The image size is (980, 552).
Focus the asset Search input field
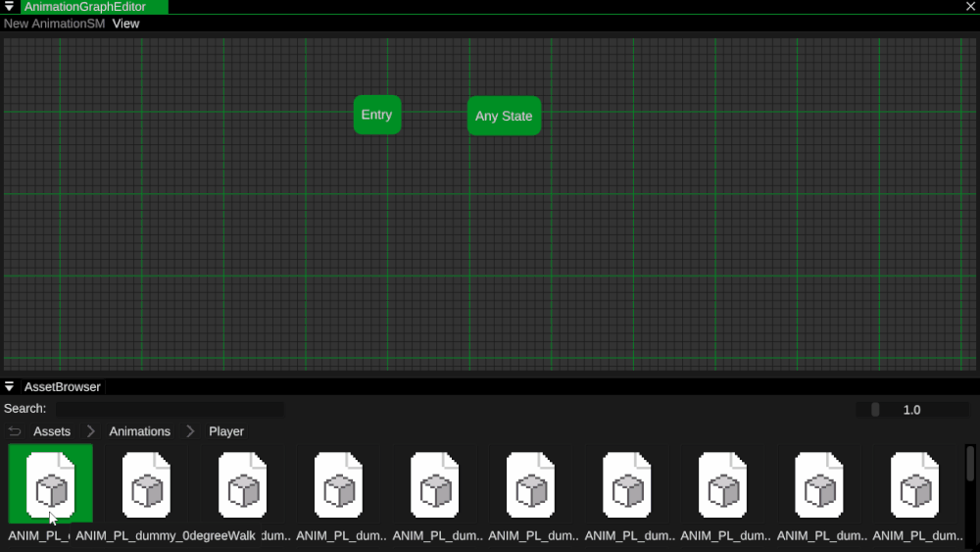pyautogui.click(x=170, y=409)
